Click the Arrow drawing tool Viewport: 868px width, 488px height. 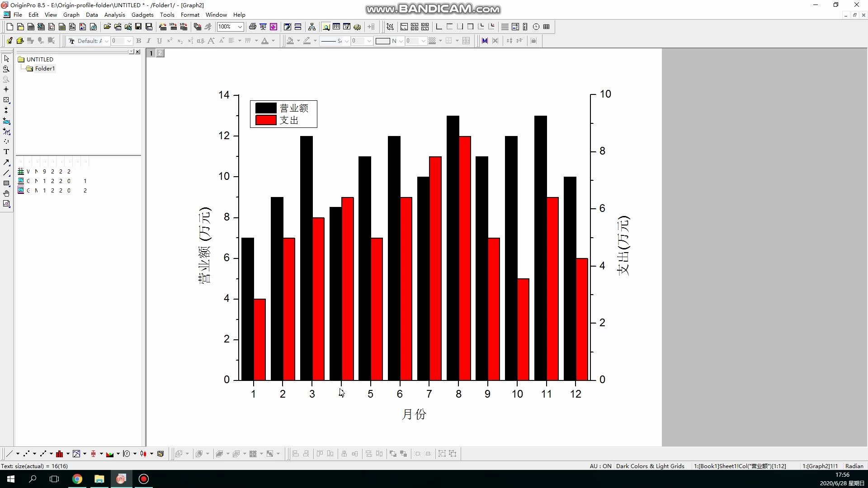click(x=6, y=162)
